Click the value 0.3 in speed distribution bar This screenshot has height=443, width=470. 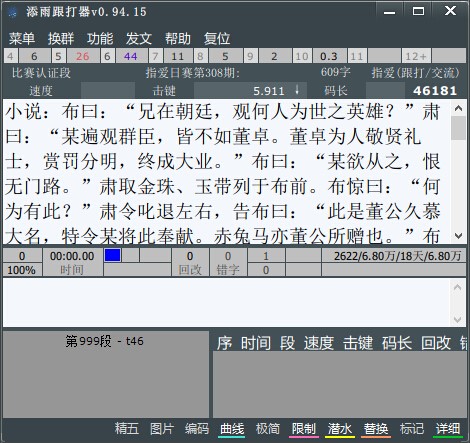329,56
